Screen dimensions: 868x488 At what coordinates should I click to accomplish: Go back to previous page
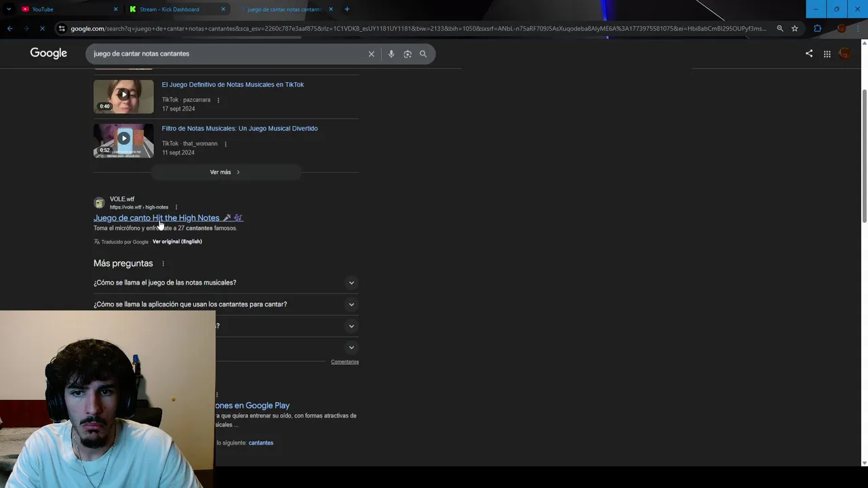pyautogui.click(x=9, y=28)
